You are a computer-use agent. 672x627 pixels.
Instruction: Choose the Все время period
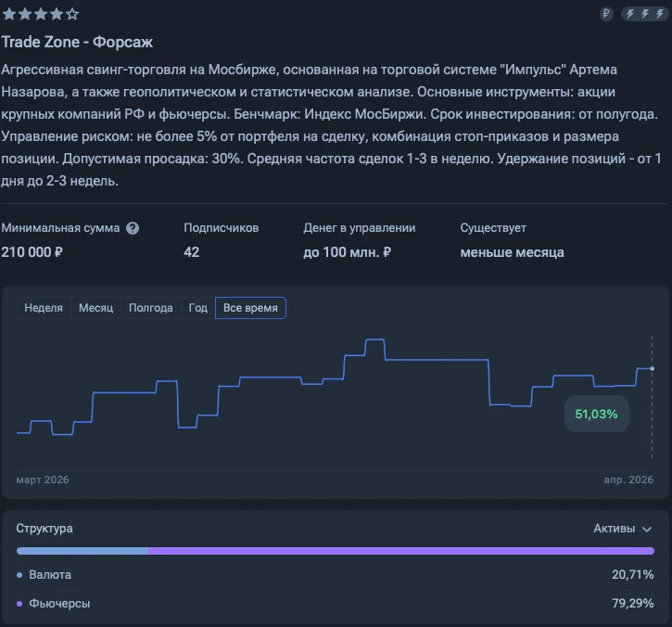tap(250, 308)
